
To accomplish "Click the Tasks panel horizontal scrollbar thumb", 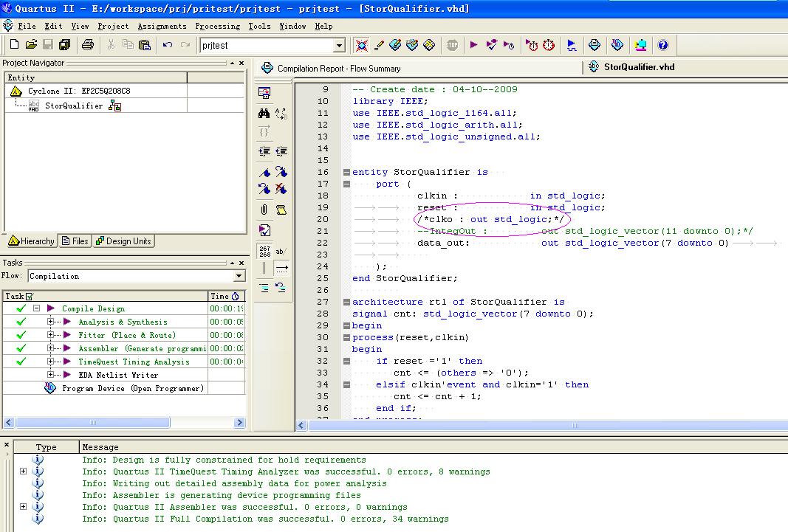I will tap(92, 423).
